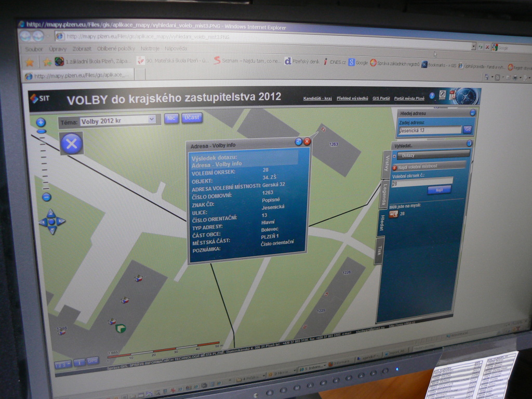Screen dimensions: 532x399
Task: Open the Správa základních registrů bookmark
Action: coord(395,63)
